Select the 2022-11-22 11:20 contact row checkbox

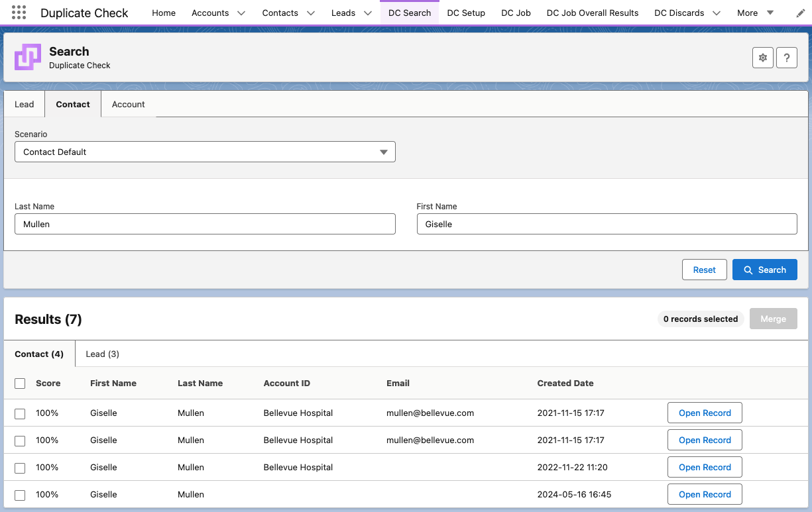pyautogui.click(x=20, y=468)
